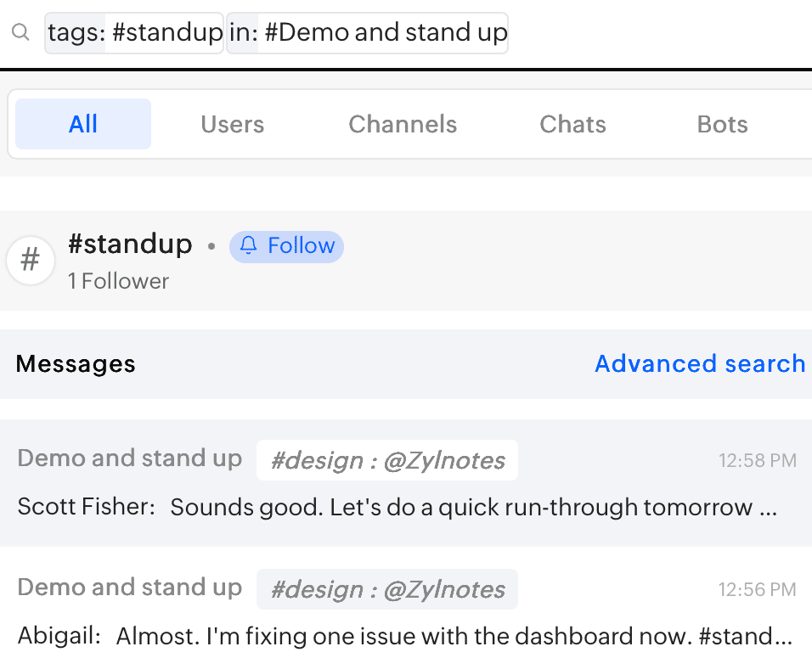Click #design : @Zylnotes tag on 12:56 message

pyautogui.click(x=387, y=589)
